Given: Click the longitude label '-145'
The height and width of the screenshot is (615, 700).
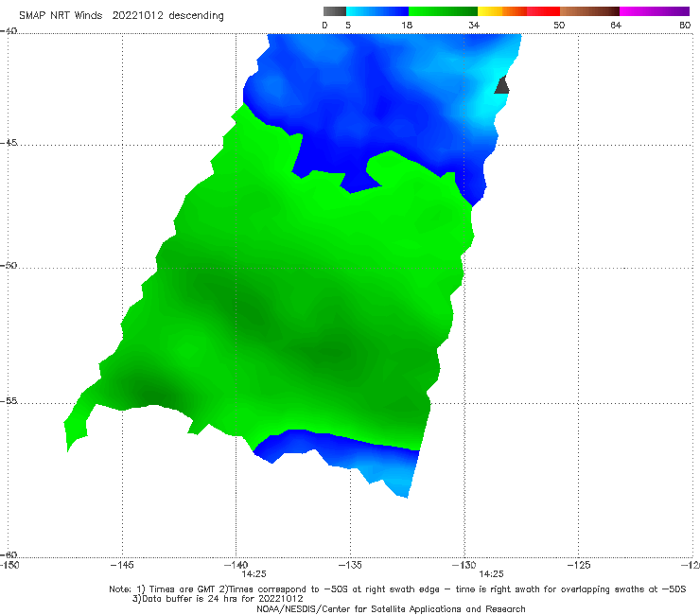Looking at the screenshot, I should (x=122, y=565).
